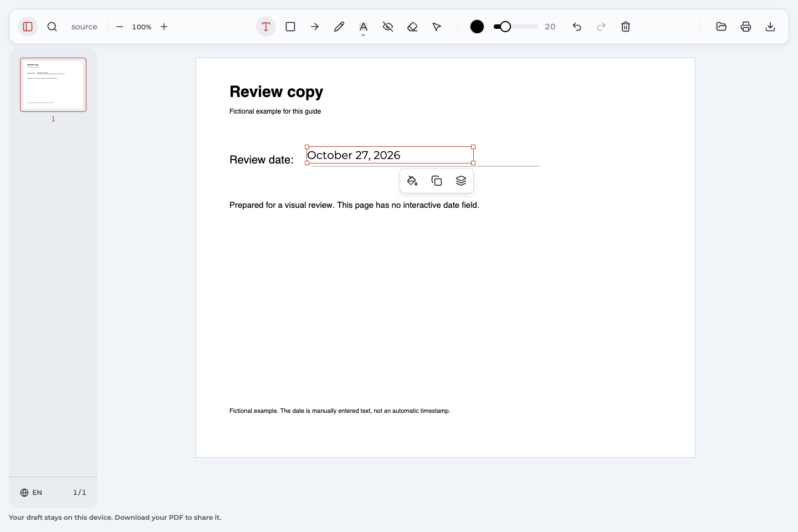Click the 1/1 page counter
This screenshot has width=798, height=532.
tap(80, 493)
